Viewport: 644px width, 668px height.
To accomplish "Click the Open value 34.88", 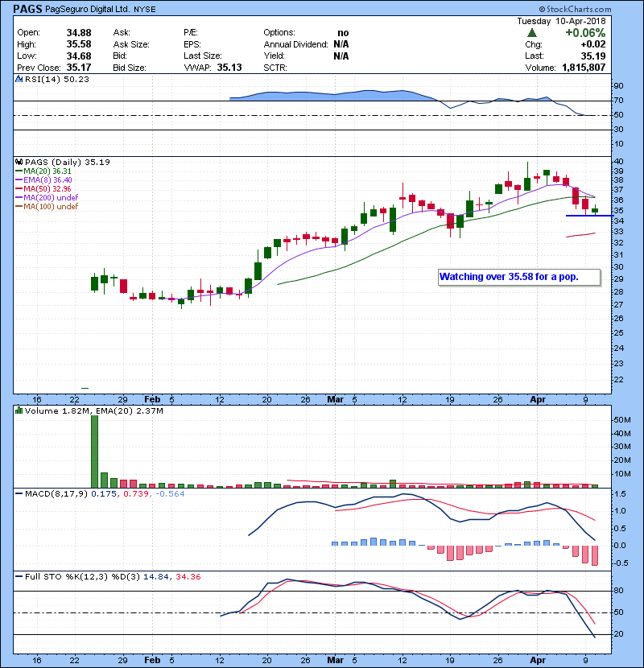I will pos(79,33).
